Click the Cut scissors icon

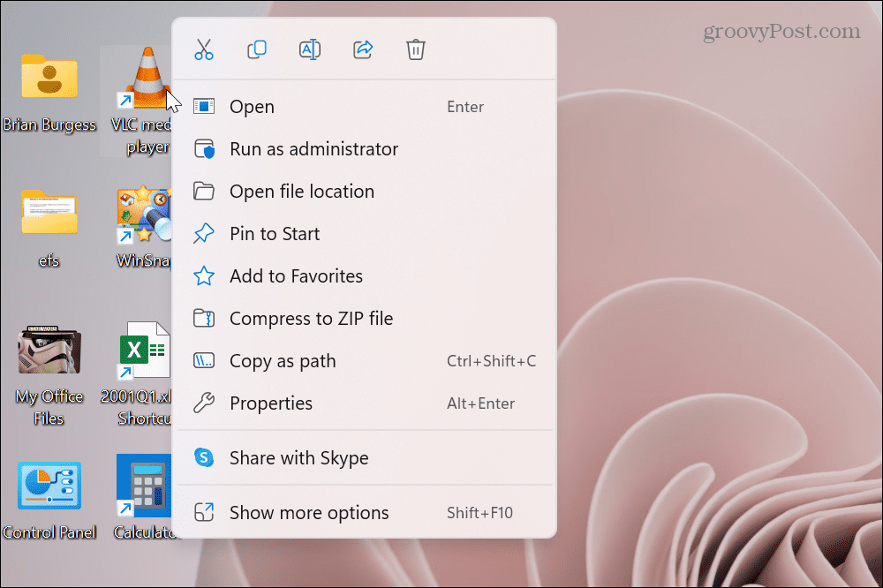point(204,49)
